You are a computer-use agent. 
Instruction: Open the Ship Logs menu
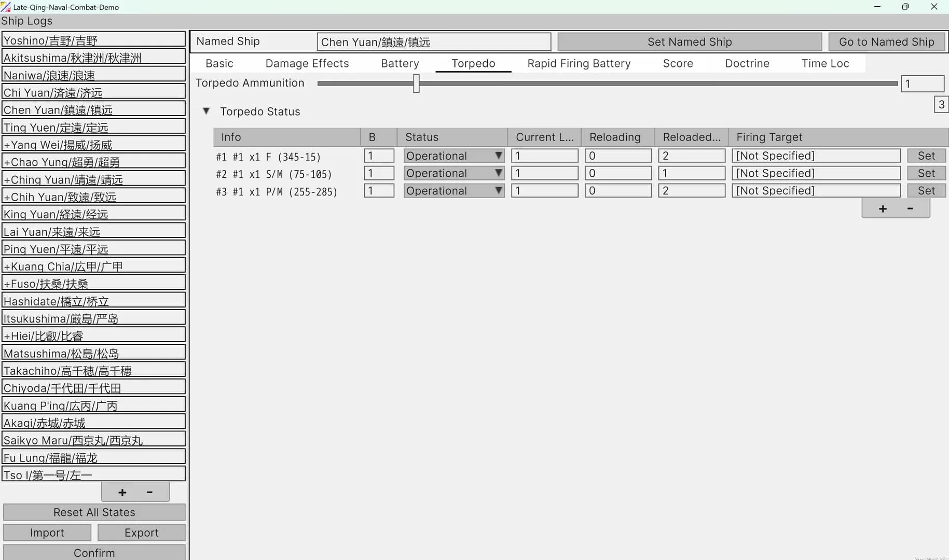coord(26,21)
